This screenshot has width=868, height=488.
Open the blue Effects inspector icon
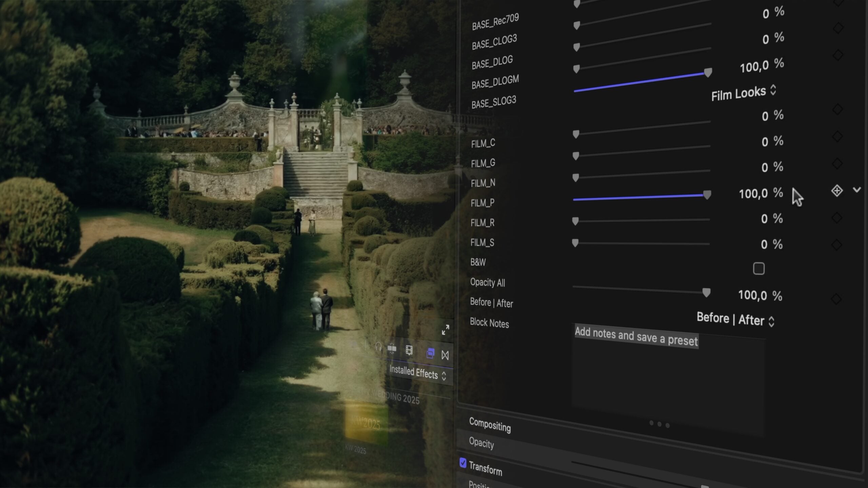pyautogui.click(x=431, y=353)
